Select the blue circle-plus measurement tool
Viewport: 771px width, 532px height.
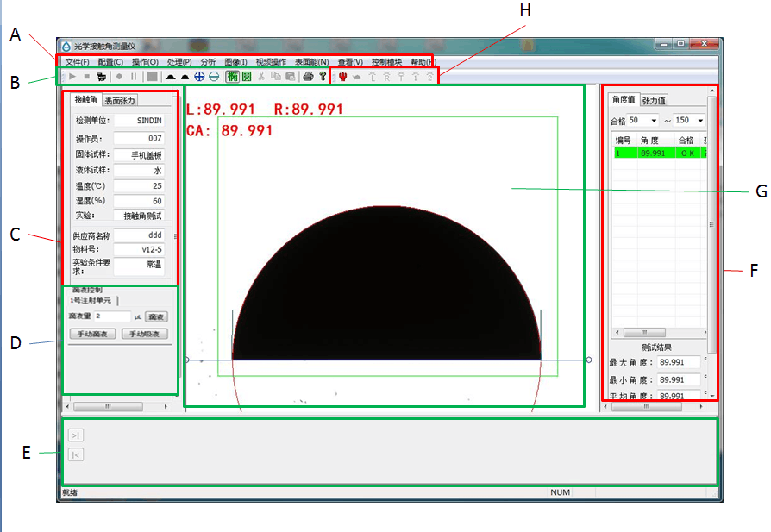click(x=199, y=77)
